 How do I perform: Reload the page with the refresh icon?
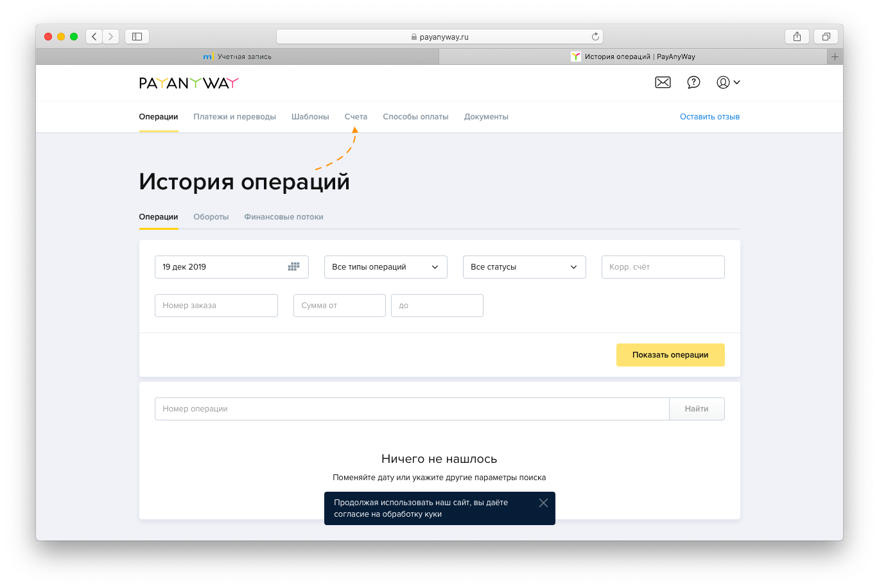click(x=595, y=37)
